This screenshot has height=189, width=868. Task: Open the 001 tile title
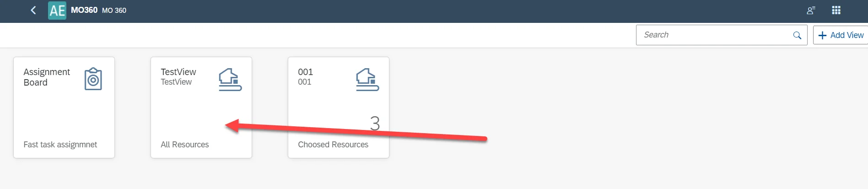tap(305, 72)
